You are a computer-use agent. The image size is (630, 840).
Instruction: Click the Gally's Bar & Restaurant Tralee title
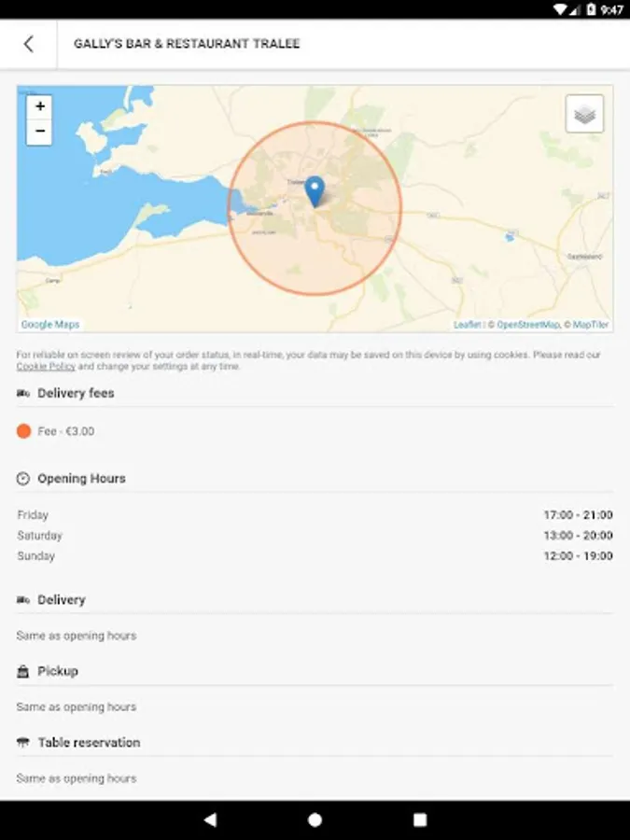[187, 44]
